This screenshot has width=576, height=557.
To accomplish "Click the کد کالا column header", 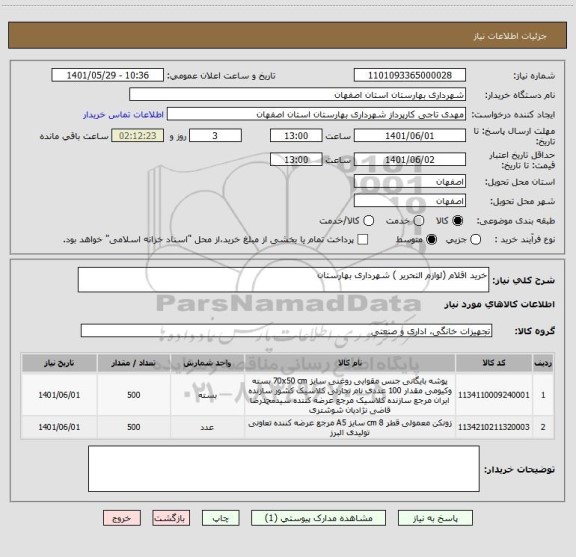I will (494, 363).
